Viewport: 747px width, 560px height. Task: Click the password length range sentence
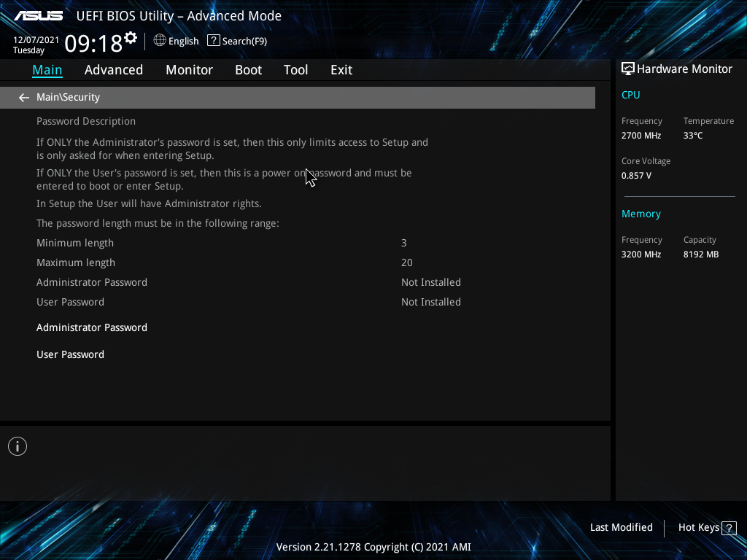click(x=158, y=223)
